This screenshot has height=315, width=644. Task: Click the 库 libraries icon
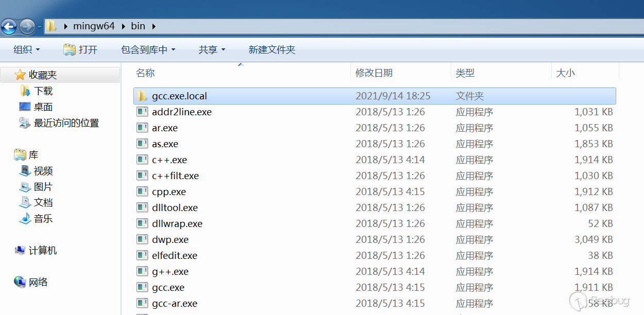(20, 155)
